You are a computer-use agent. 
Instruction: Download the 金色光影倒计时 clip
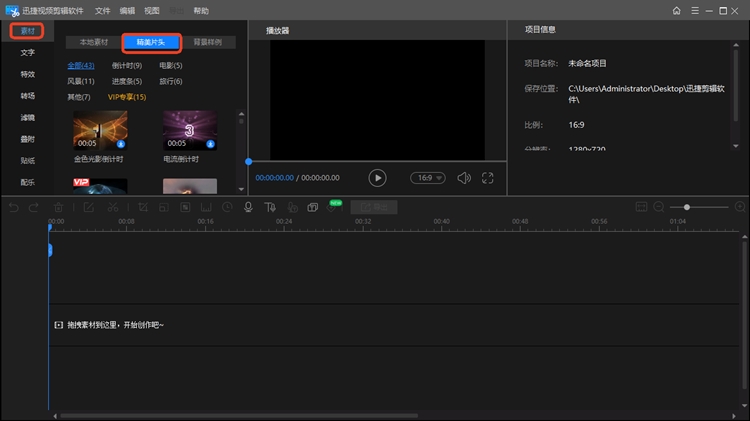pyautogui.click(x=121, y=144)
